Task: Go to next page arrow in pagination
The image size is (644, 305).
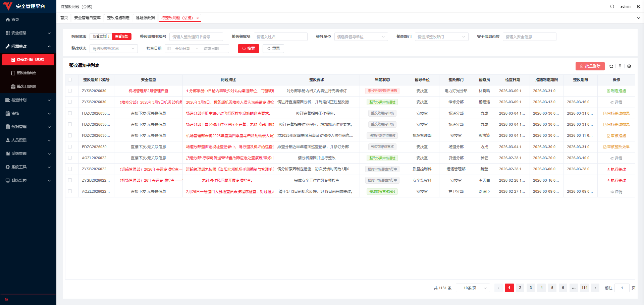Action: pos(595,288)
